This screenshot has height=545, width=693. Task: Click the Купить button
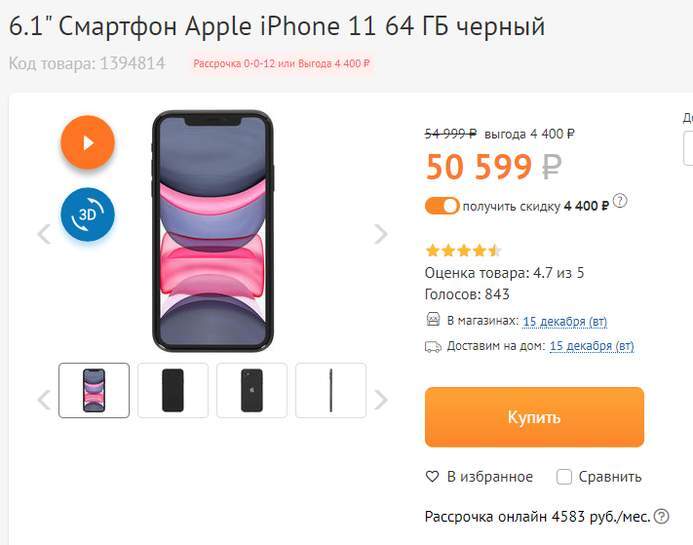[x=534, y=417]
